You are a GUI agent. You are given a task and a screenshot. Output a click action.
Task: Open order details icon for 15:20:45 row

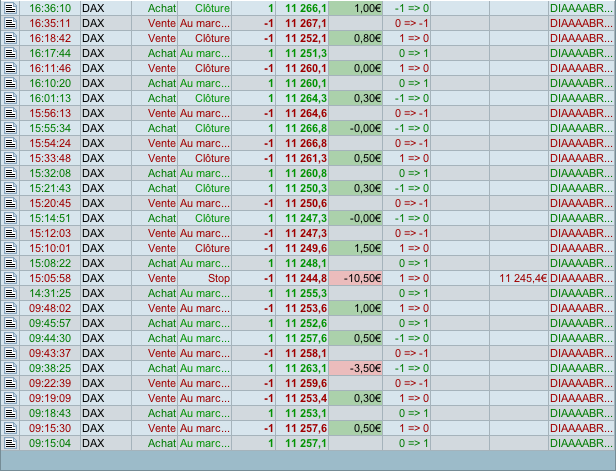(11, 203)
